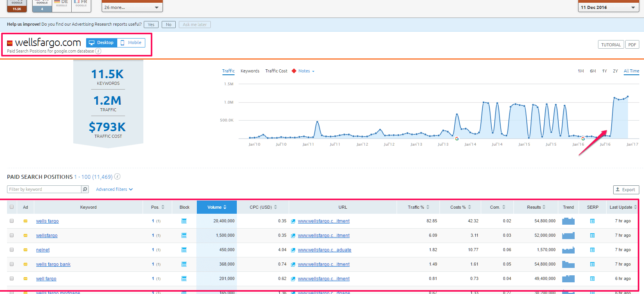Image resolution: width=644 pixels, height=294 pixels.
Task: Tick checkbox for the well fargo row
Action: 12,278
